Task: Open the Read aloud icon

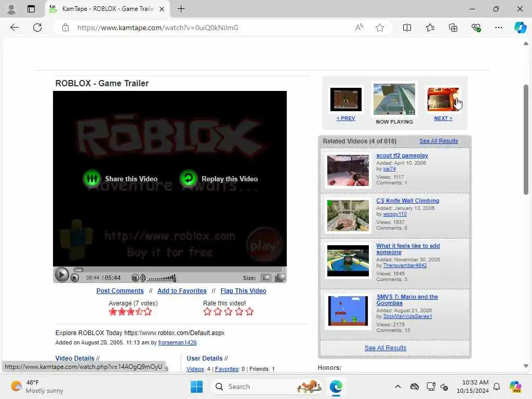Action: pos(359,28)
